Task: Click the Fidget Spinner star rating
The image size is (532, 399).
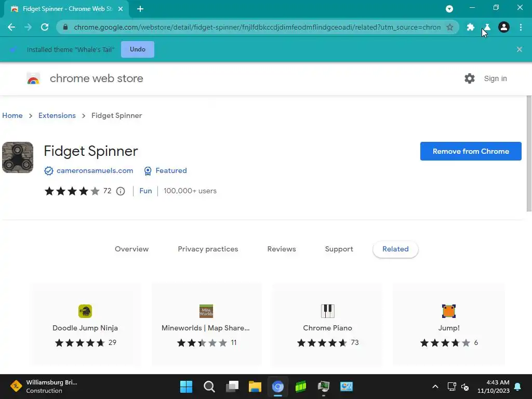Action: 72,191
